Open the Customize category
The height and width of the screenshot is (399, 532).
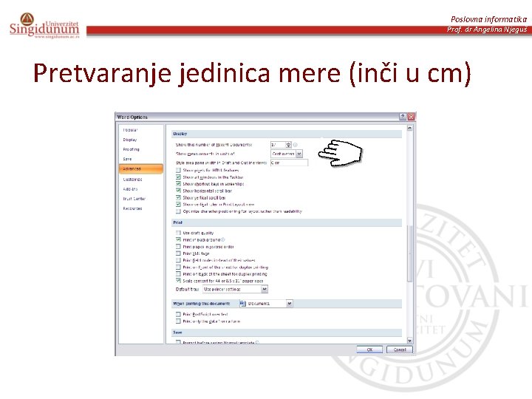[x=132, y=179]
